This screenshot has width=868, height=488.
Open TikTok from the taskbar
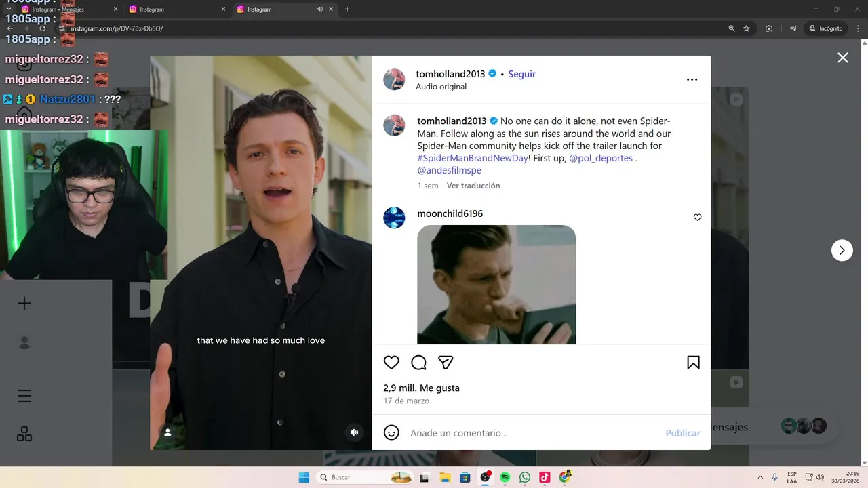tap(545, 477)
